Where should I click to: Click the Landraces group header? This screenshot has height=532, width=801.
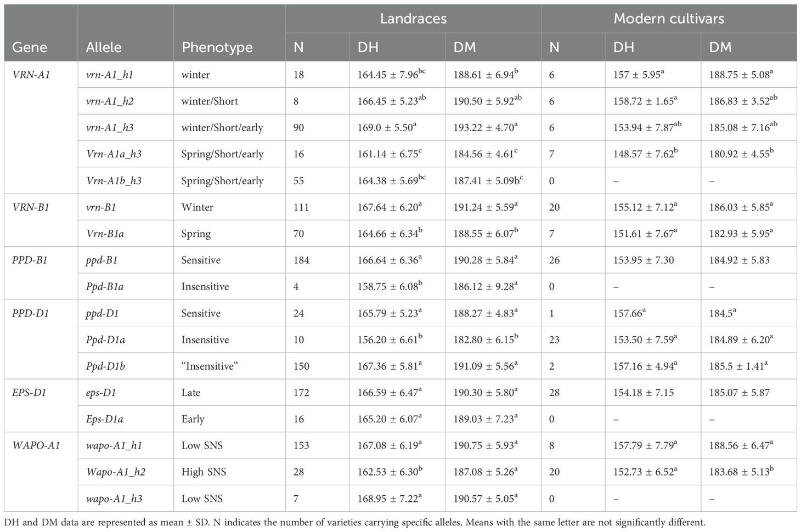tap(413, 19)
